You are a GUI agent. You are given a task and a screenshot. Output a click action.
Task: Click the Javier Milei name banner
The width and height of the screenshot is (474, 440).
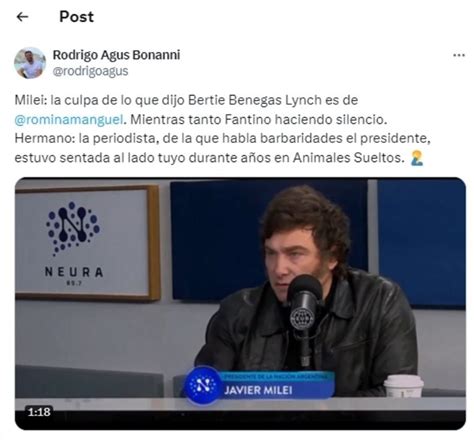click(x=277, y=385)
